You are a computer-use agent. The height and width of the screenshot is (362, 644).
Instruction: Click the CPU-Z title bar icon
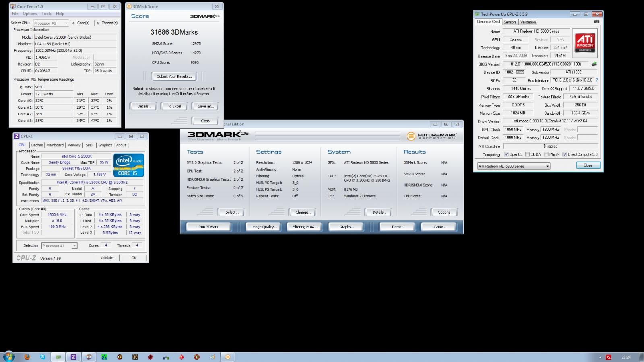[17, 136]
